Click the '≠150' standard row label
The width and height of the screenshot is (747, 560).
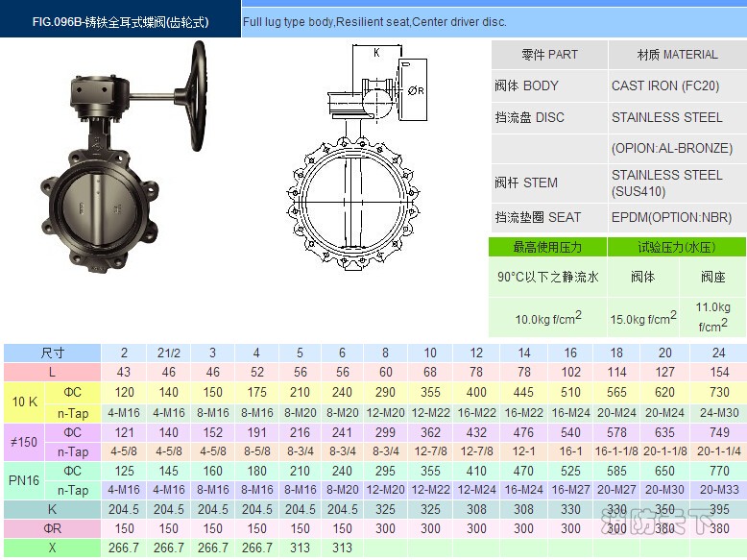[25, 441]
